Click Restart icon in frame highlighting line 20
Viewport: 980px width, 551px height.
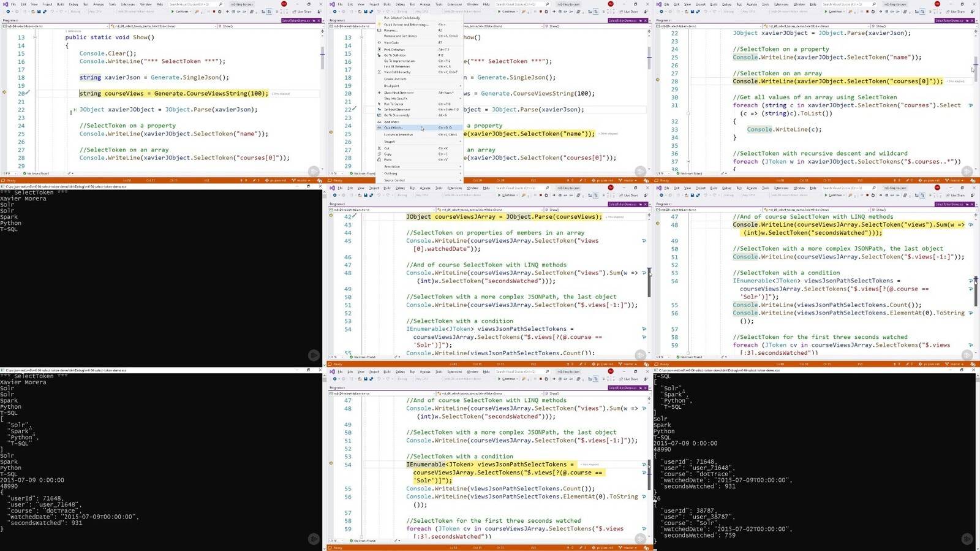pyautogui.click(x=220, y=12)
